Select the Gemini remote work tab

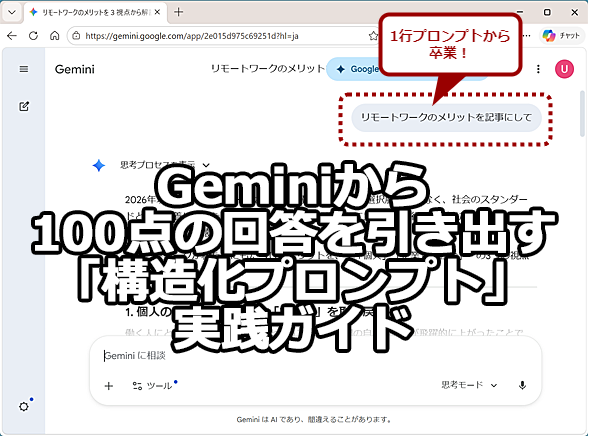click(95, 12)
